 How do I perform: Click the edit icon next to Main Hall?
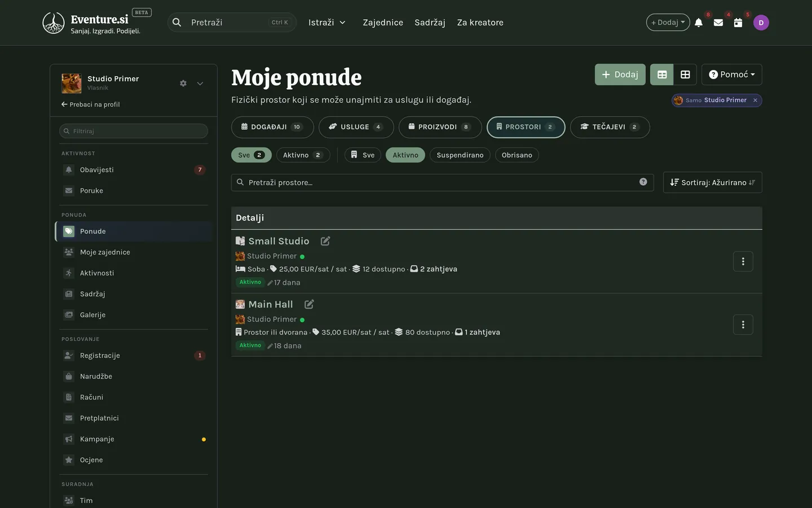(309, 304)
